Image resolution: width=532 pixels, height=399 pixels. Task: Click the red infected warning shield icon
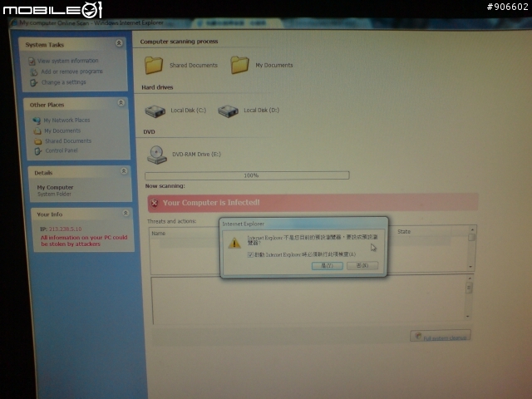tap(155, 203)
